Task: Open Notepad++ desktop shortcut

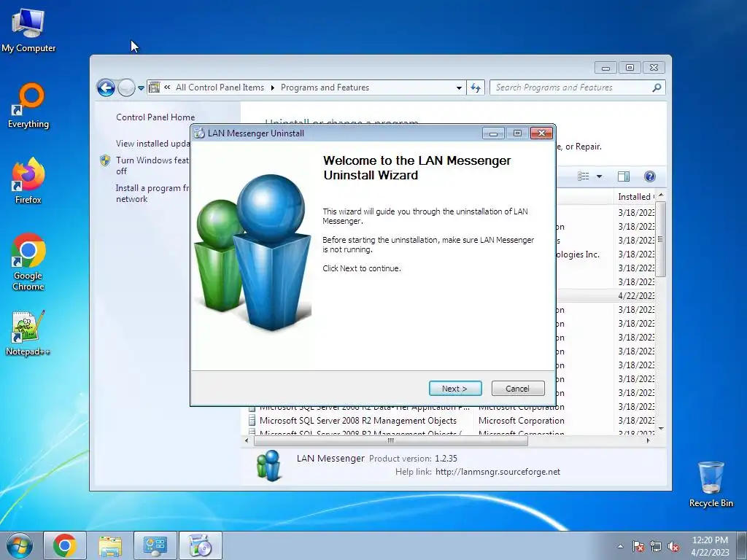Action: coord(28,333)
